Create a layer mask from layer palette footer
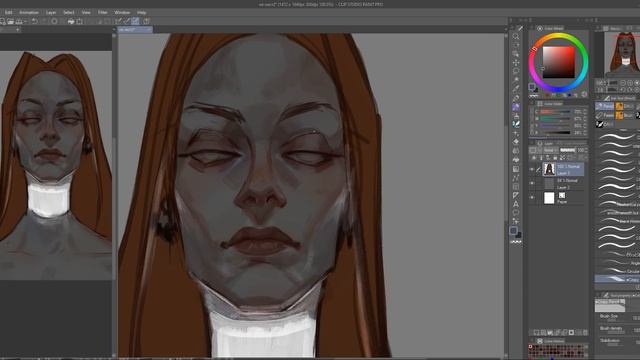This screenshot has width=640, height=360. tap(571, 333)
